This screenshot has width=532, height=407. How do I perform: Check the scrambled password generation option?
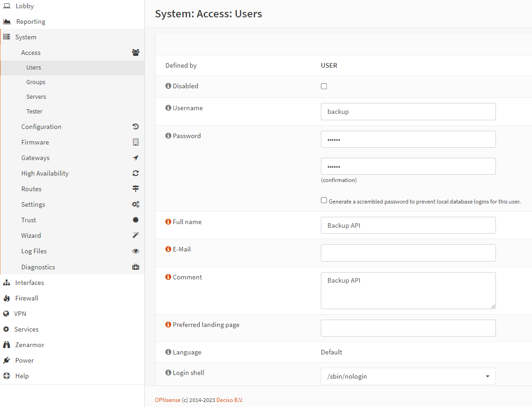point(324,200)
